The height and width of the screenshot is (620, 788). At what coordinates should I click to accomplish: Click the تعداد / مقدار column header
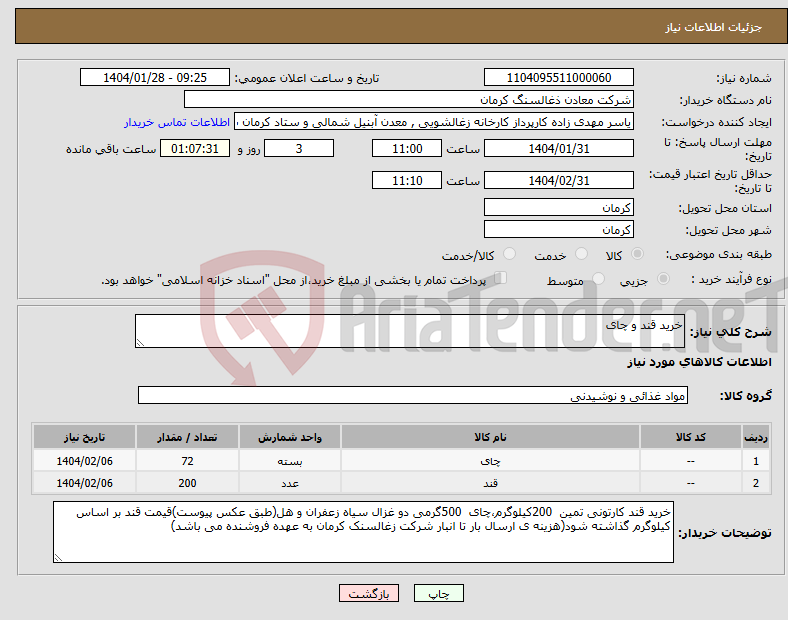click(x=187, y=437)
